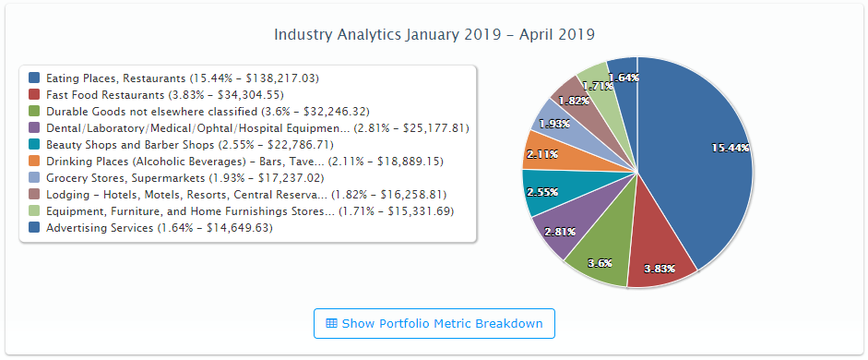Image resolution: width=868 pixels, height=360 pixels.
Task: Click the Show Portfolio Metric Breakdown button
Action: click(x=434, y=323)
